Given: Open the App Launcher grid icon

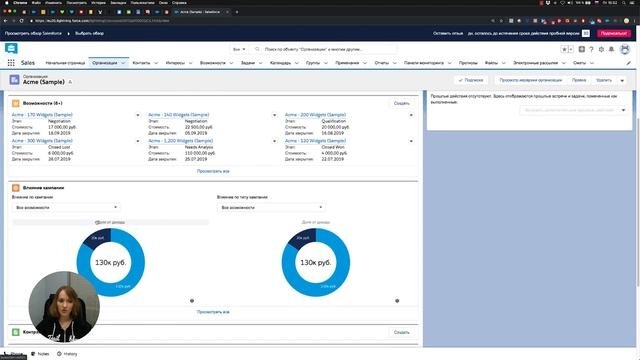Looking at the screenshot, I should point(11,63).
